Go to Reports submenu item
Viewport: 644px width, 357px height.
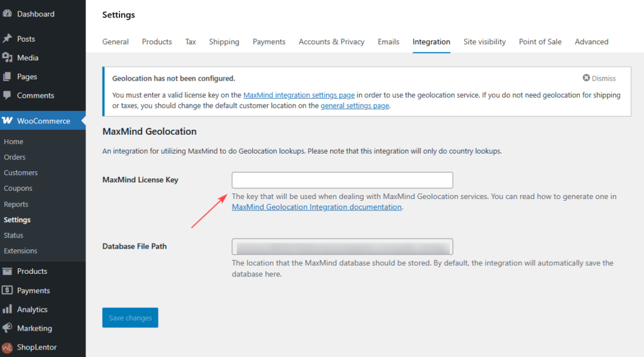coord(16,204)
